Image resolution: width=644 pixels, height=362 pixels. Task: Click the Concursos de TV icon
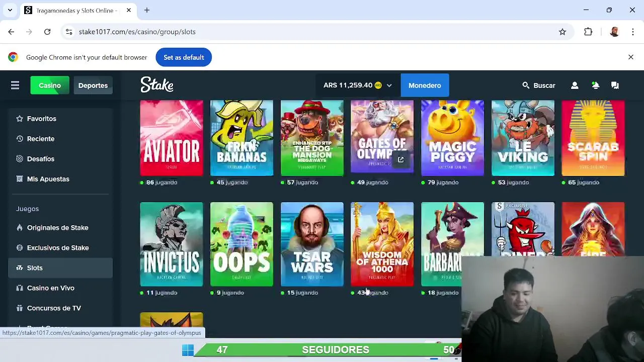(20, 308)
